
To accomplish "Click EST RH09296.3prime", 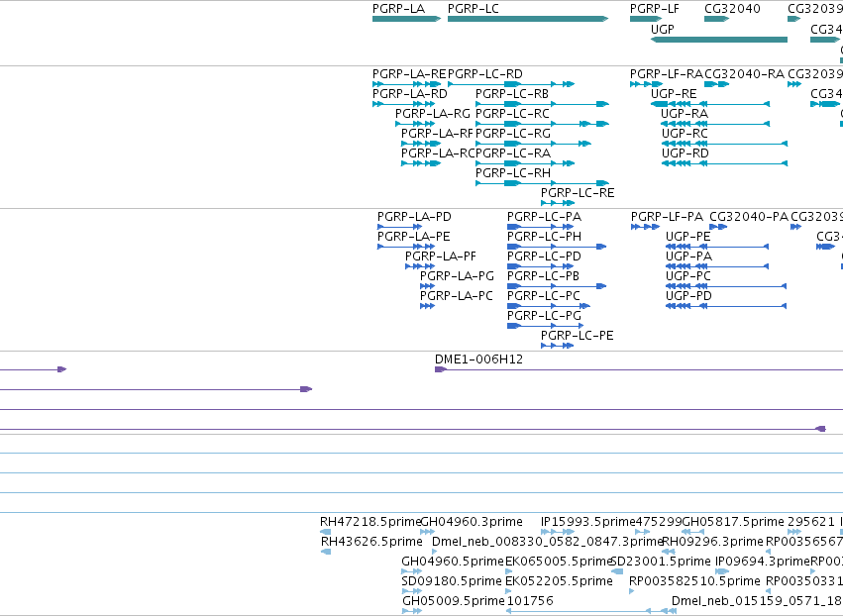I will 669,552.
